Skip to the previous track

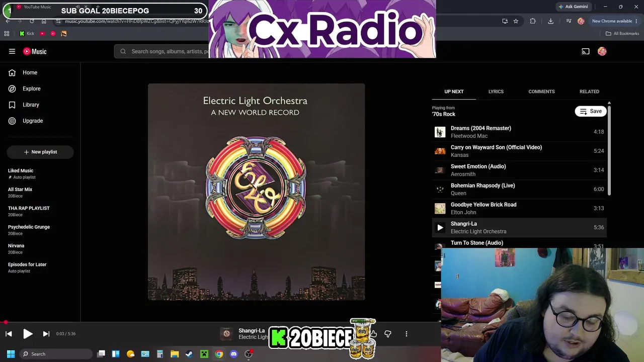9,334
